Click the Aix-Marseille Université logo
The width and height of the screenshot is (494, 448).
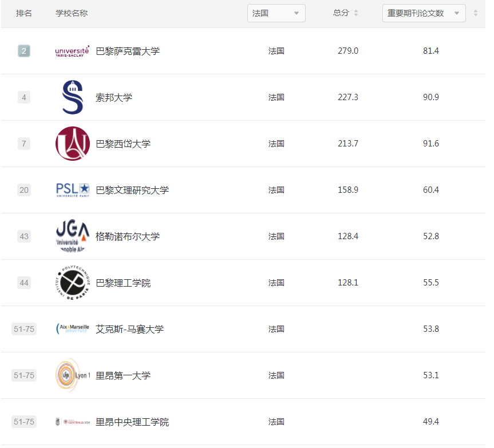pyautogui.click(x=72, y=329)
